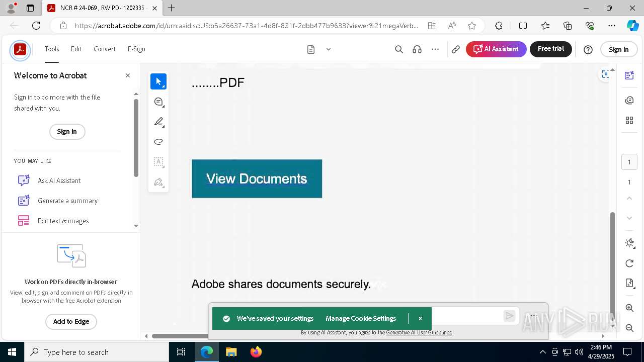
Task: Launch Firefox from taskbar
Action: (256, 352)
